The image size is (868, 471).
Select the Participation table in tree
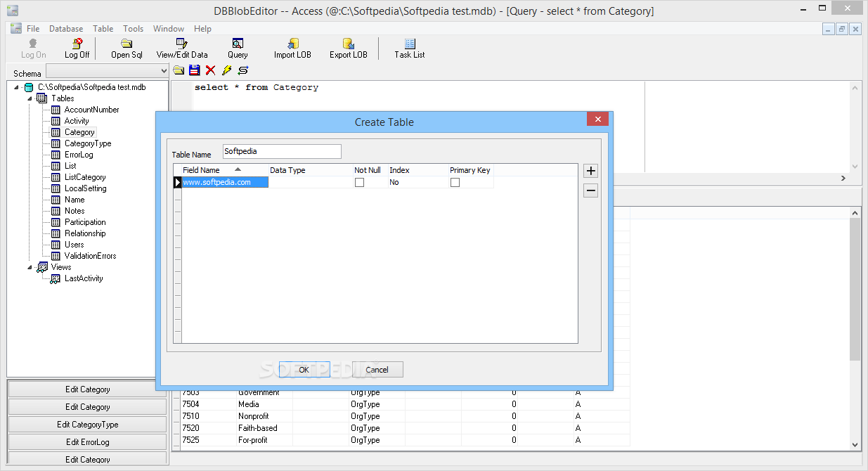(x=85, y=222)
